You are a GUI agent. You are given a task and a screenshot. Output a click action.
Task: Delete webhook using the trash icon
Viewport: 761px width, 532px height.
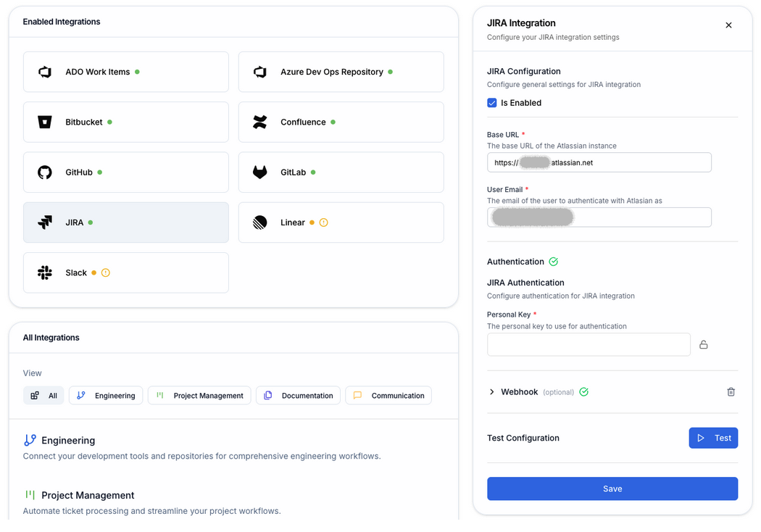[x=731, y=391]
